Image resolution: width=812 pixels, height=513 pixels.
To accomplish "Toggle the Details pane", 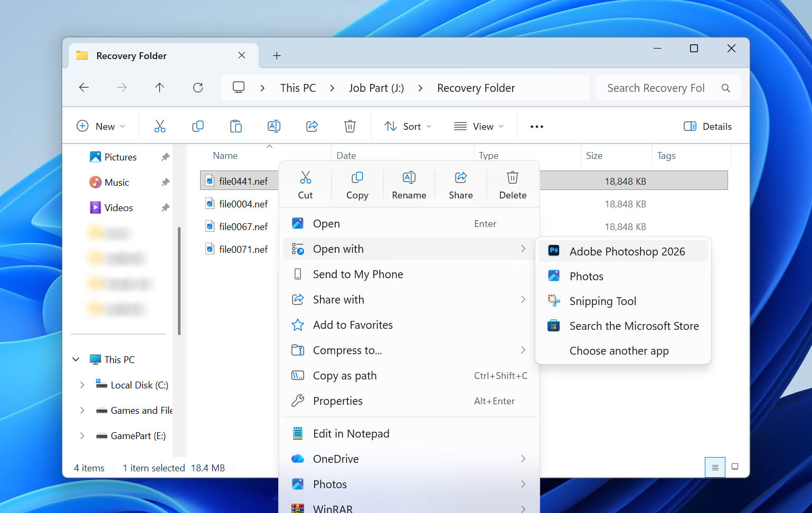I will (707, 126).
